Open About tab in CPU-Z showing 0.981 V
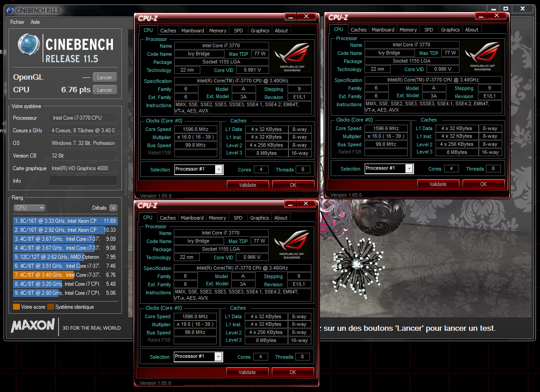Image resolution: width=540 pixels, height=392 pixels. coord(281,31)
